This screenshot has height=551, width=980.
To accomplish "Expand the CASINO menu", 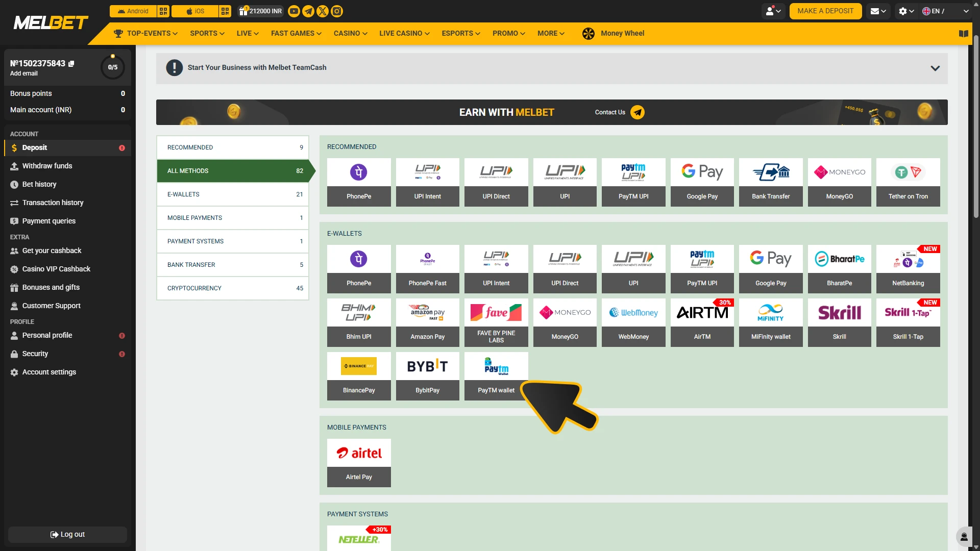I will click(x=351, y=34).
